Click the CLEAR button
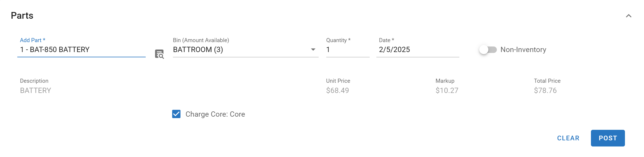 pos(568,138)
